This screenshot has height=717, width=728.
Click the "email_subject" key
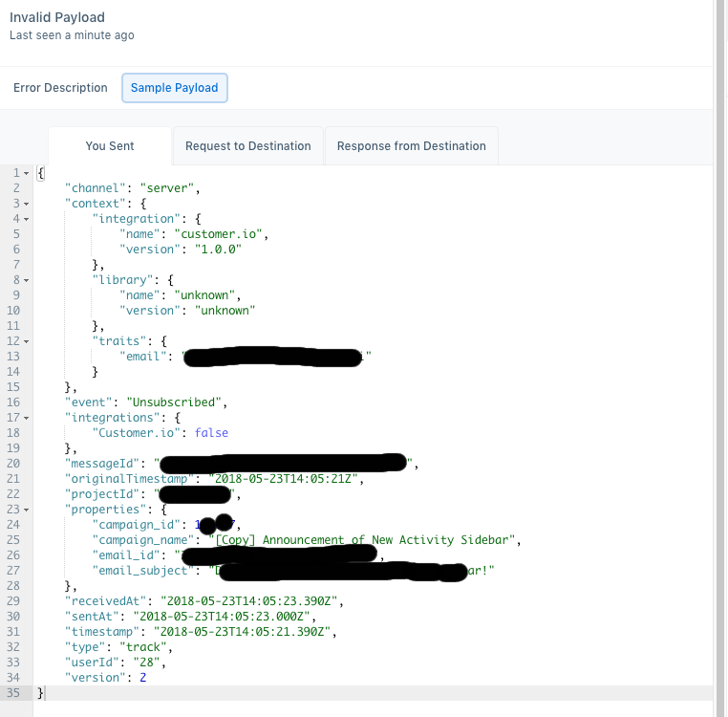click(143, 571)
